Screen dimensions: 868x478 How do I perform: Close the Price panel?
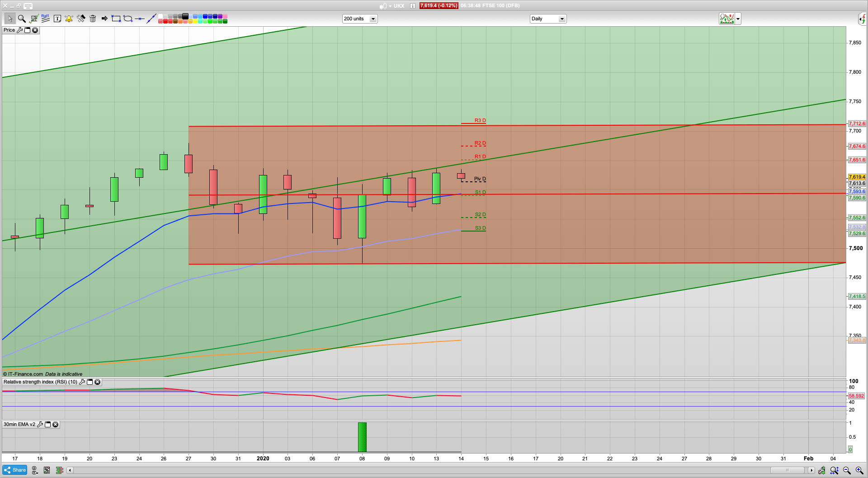(x=35, y=30)
